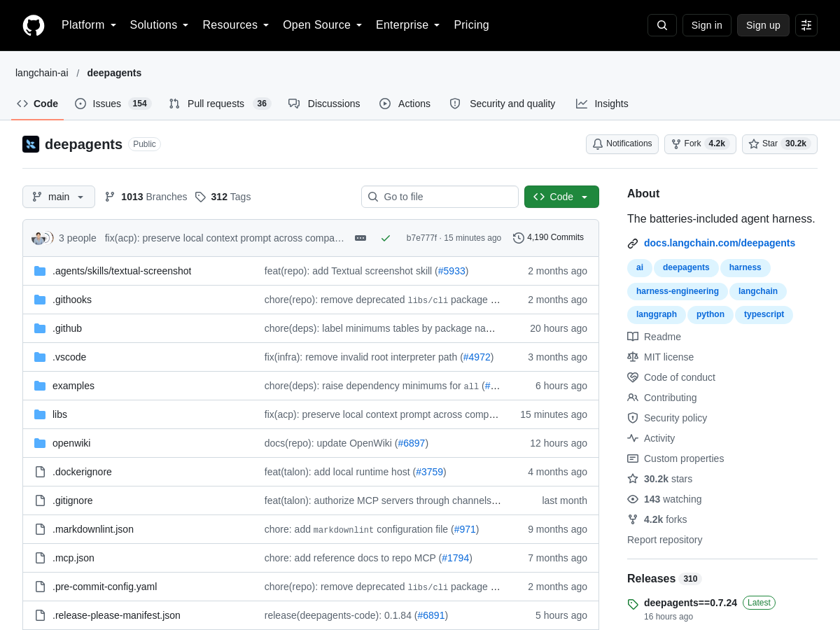Click the .githooks folder icon
840x630 pixels.
(40, 300)
